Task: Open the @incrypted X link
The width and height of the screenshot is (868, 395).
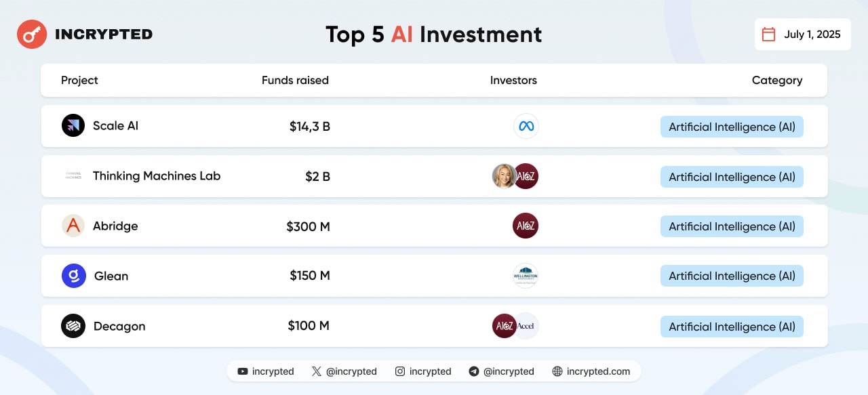Action: [x=344, y=371]
